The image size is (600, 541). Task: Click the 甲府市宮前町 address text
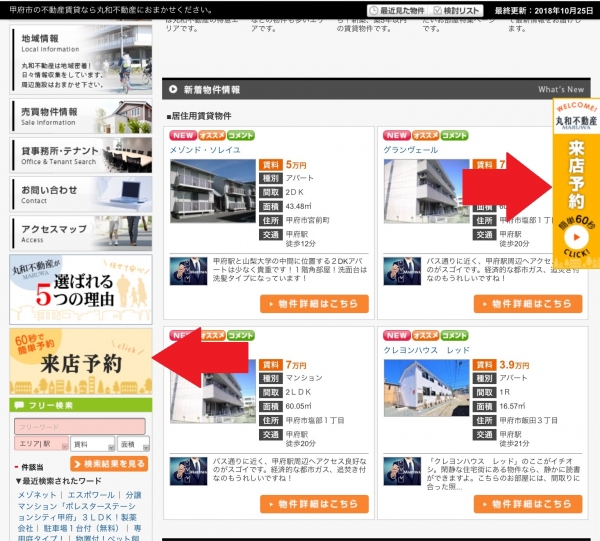coord(307,220)
